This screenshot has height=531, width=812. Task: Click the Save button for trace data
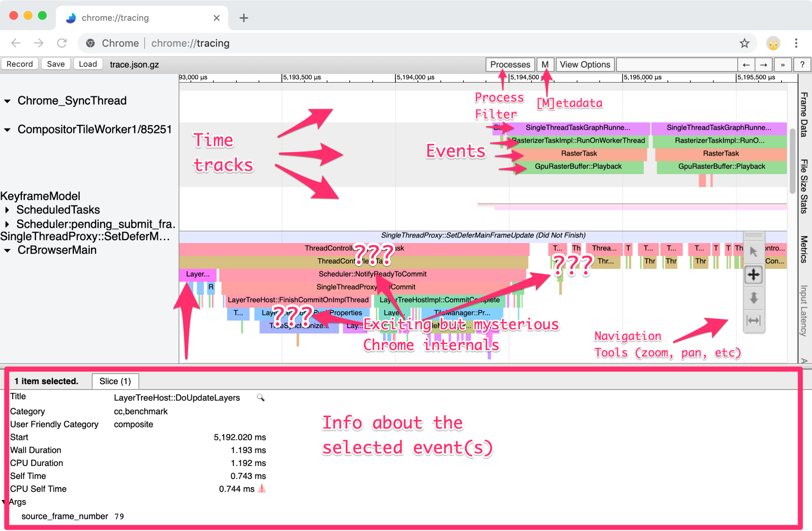coord(55,65)
